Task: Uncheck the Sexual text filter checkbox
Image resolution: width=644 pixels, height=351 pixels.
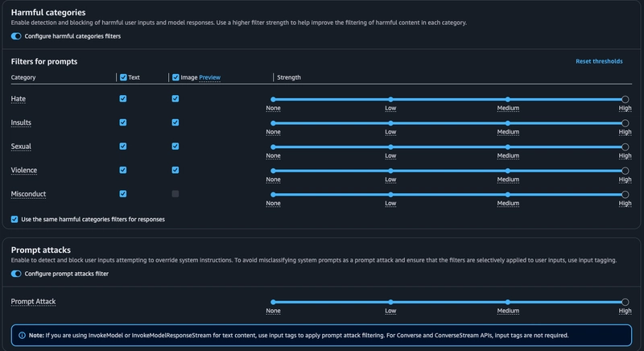Action: point(123,147)
